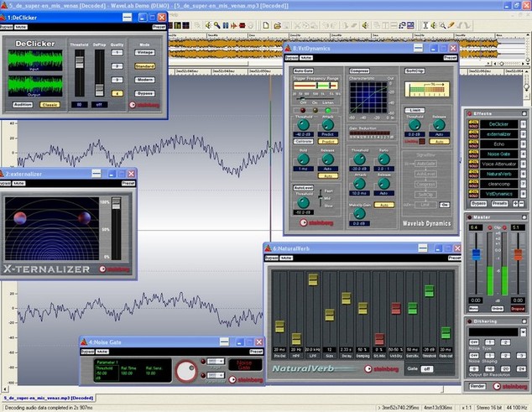
Task: Click the Steinberg logo in NaturalVerb
Action: pyautogui.click(x=382, y=369)
